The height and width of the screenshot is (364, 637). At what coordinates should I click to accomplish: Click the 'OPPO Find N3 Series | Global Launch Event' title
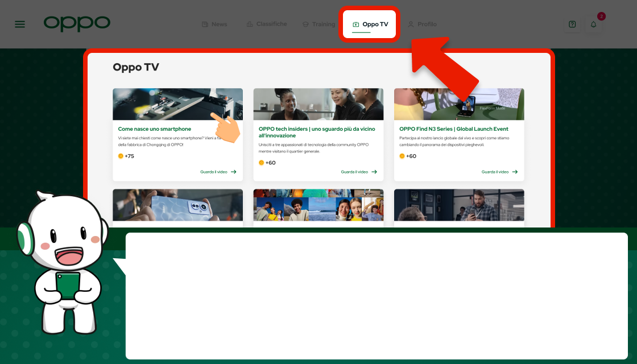(x=453, y=129)
